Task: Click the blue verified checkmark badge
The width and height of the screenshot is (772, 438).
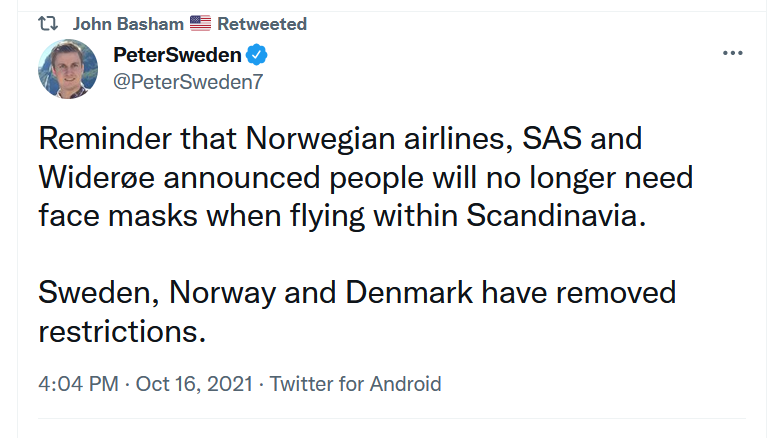Action: [x=257, y=55]
